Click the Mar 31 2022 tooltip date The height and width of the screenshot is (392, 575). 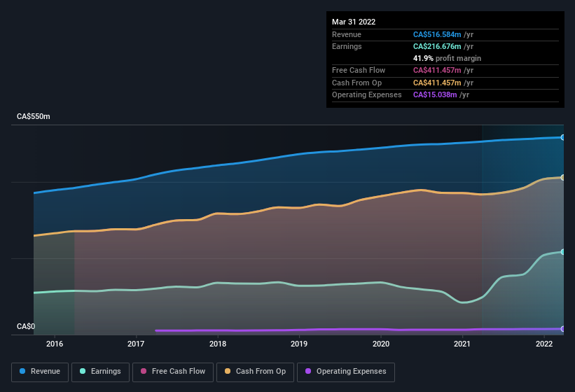[354, 22]
